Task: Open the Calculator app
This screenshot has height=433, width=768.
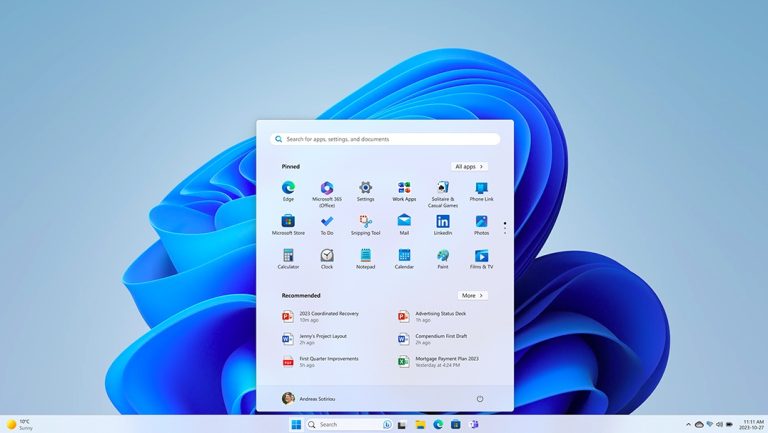Action: pyautogui.click(x=288, y=256)
